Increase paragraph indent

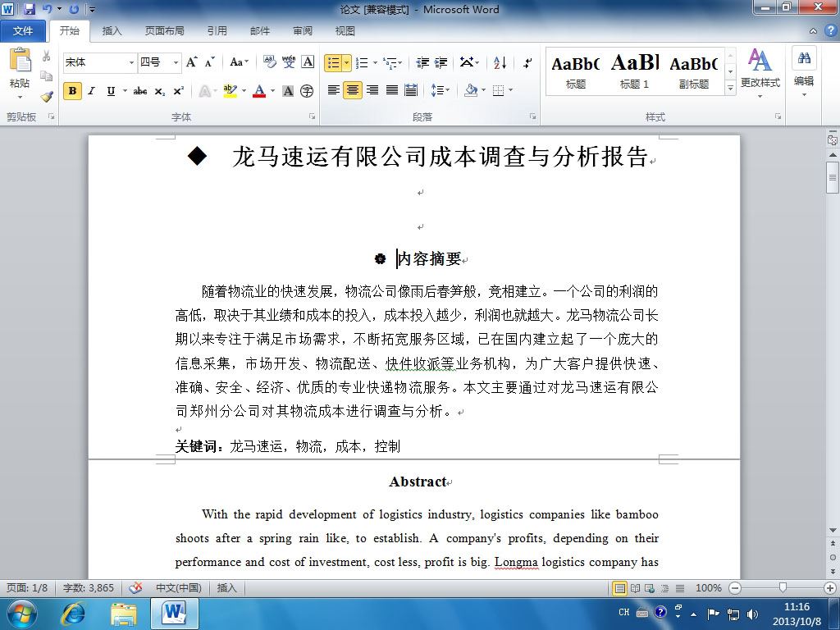tap(441, 62)
